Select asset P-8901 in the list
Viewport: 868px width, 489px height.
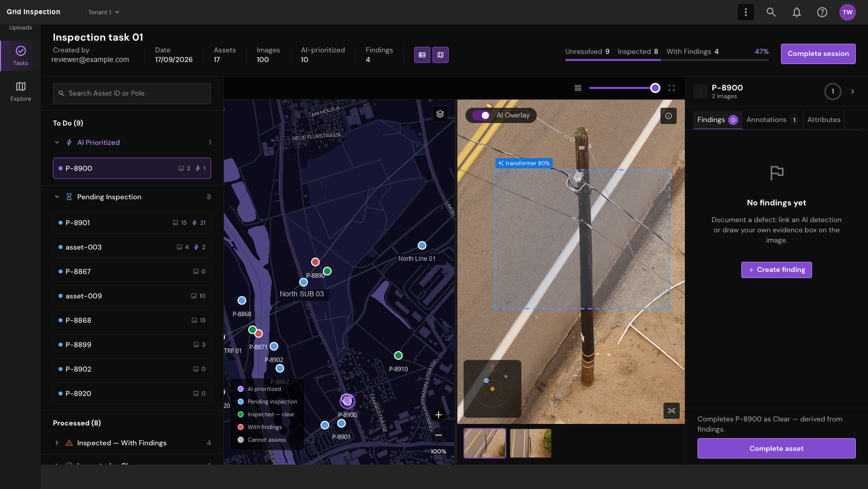(x=132, y=223)
